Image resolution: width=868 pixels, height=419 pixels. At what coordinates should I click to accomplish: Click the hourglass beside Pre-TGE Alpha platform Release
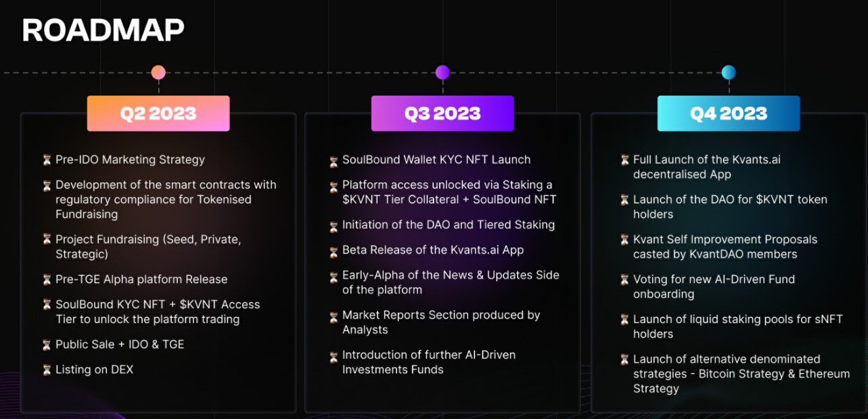pos(47,280)
